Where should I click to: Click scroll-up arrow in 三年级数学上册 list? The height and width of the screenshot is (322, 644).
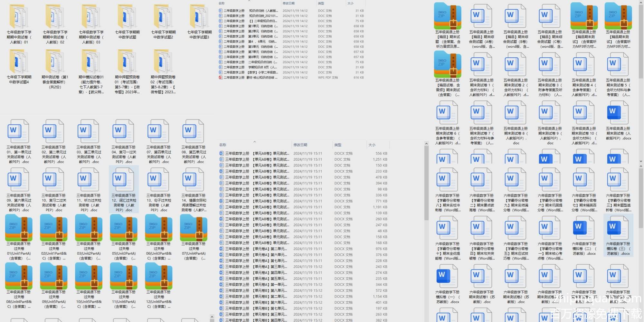click(426, 144)
